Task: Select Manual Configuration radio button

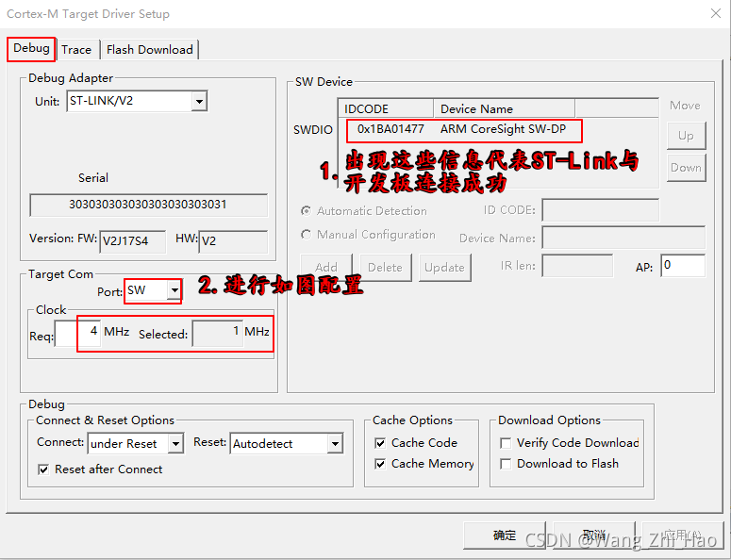Action: pos(306,235)
